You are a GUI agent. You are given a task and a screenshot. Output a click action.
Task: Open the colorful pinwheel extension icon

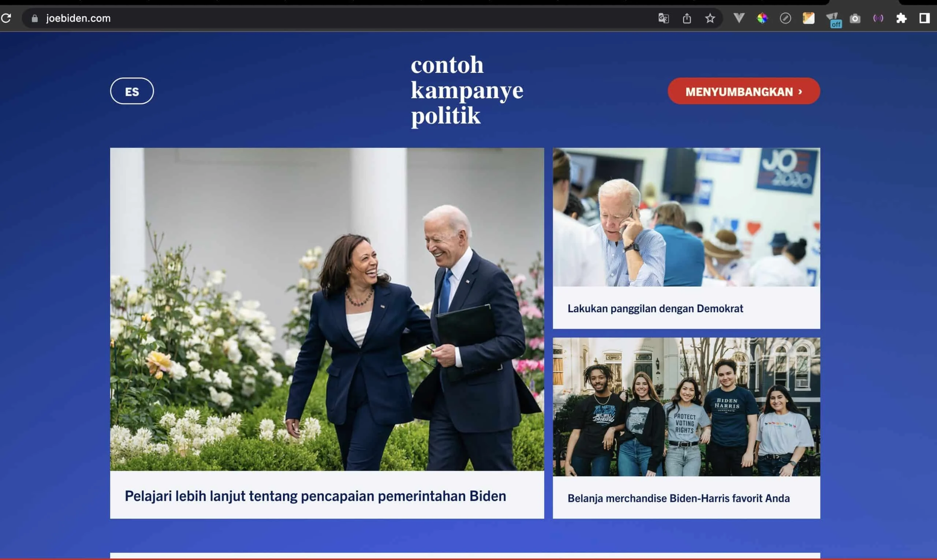pos(762,18)
